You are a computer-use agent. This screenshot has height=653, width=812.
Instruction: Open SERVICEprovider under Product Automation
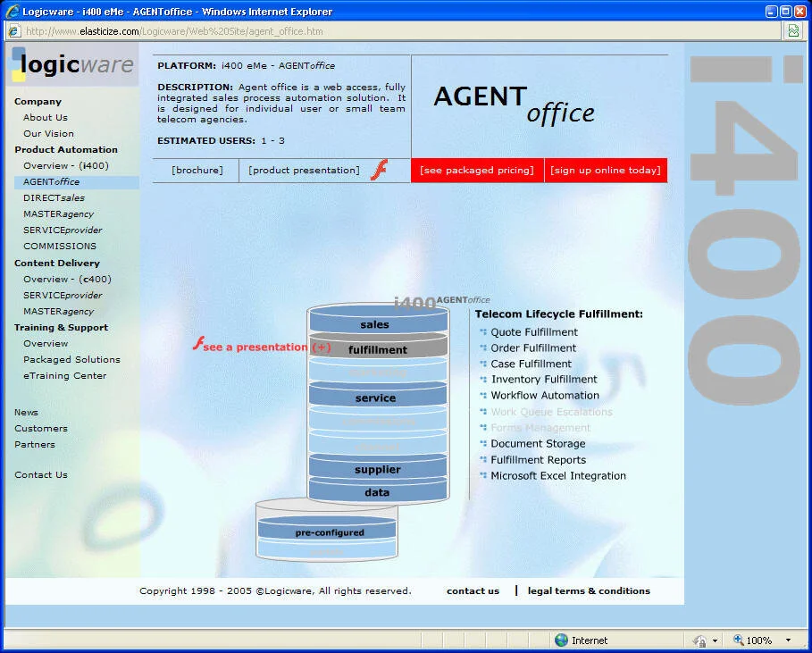click(63, 230)
